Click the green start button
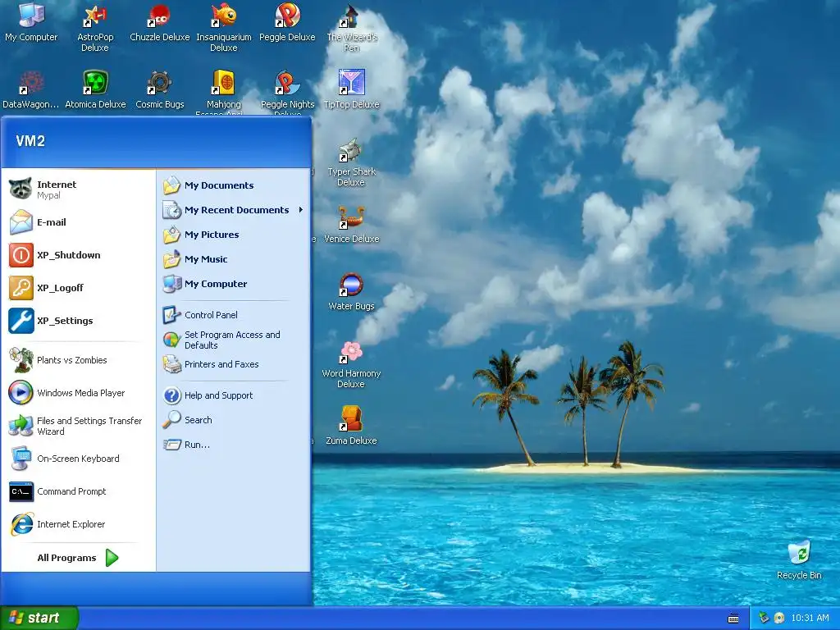Viewport: 840px width, 630px height. [x=39, y=619]
